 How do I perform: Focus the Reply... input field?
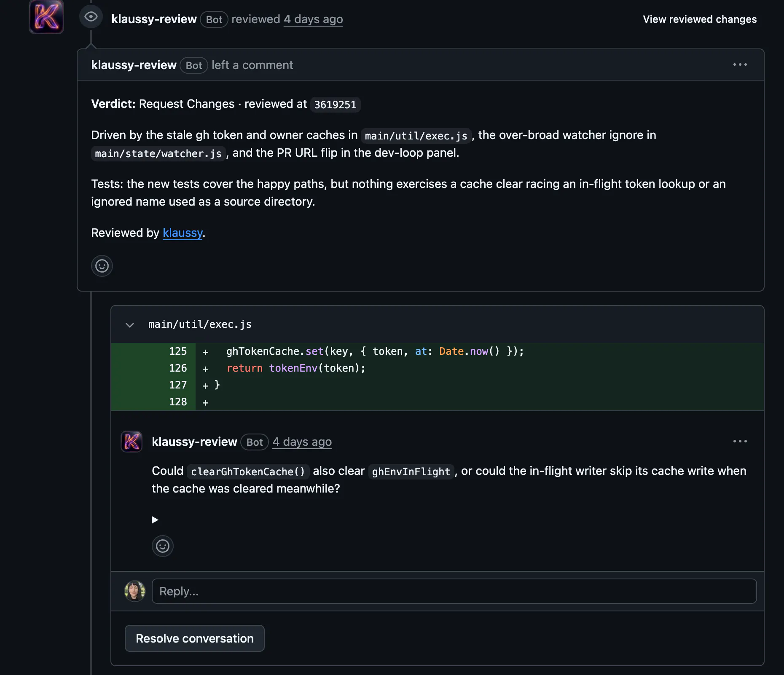click(x=454, y=591)
